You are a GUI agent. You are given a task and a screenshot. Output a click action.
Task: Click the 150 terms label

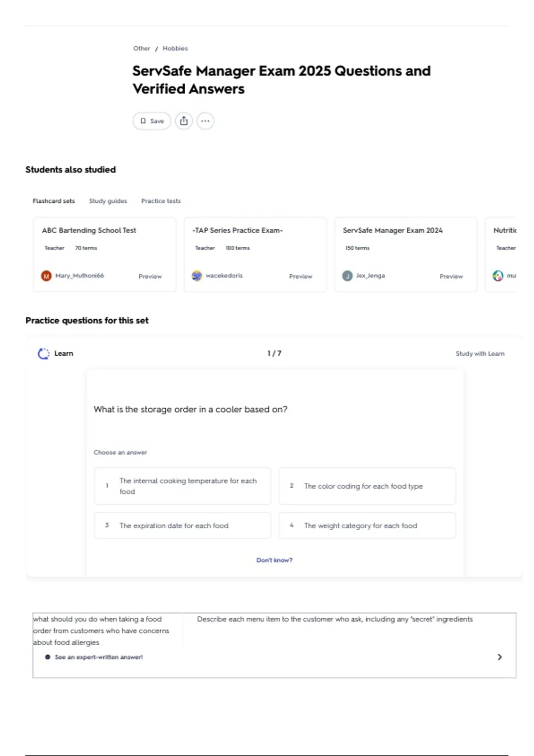357,248
